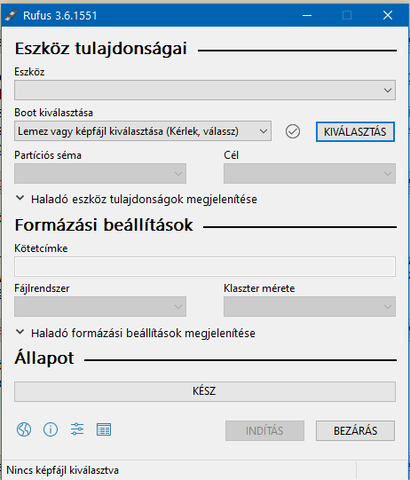
Task: Click the INDÍTÁS start button
Action: pyautogui.click(x=265, y=431)
